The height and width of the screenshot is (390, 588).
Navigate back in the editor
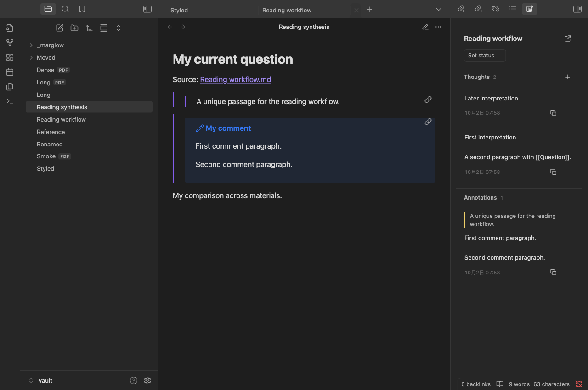170,27
